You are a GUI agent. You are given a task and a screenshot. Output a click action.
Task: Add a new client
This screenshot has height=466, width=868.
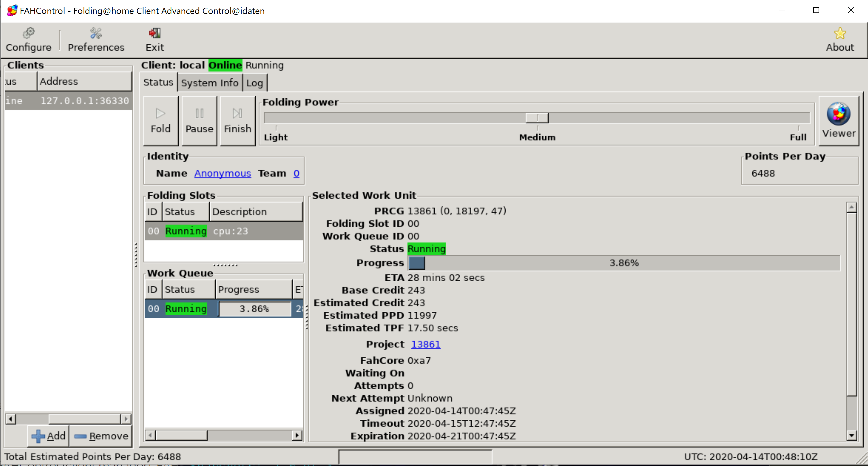pyautogui.click(x=49, y=436)
